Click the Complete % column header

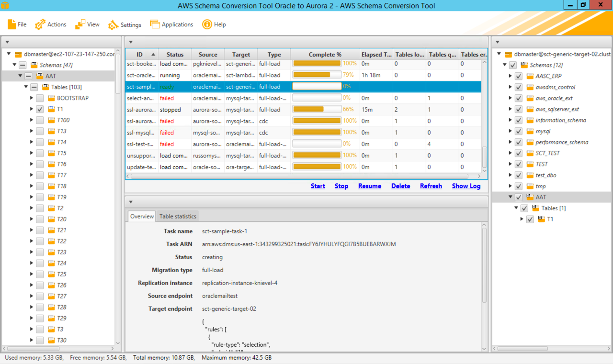click(325, 55)
